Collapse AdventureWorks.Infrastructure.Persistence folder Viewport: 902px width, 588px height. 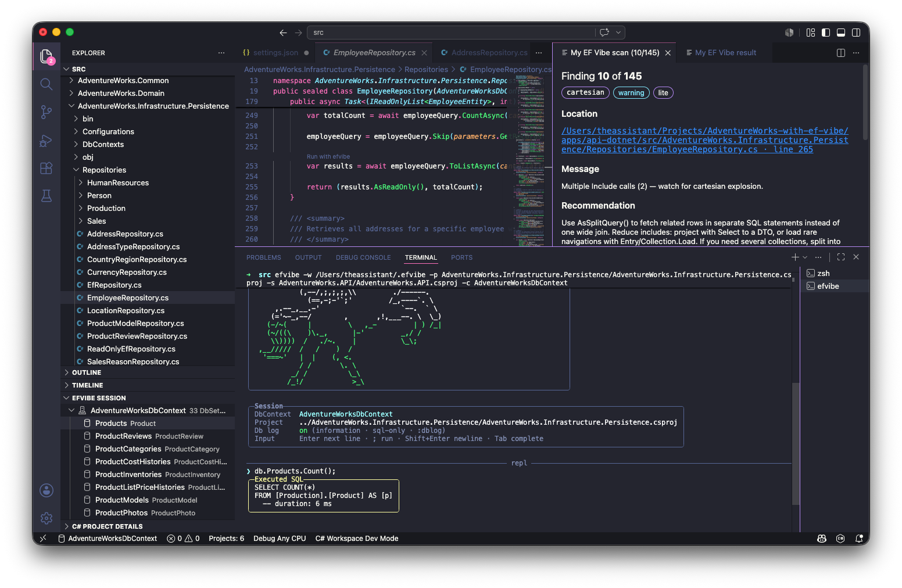(x=71, y=106)
